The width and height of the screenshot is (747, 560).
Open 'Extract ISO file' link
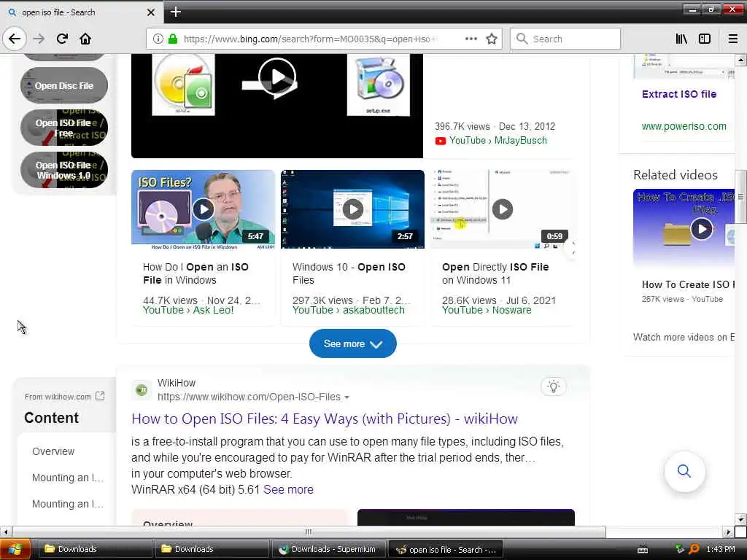tap(679, 94)
